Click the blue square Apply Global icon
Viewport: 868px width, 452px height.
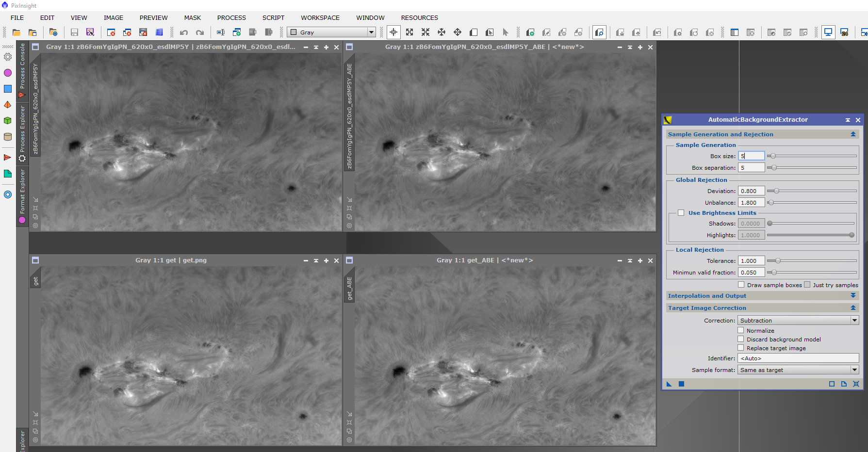(x=681, y=384)
